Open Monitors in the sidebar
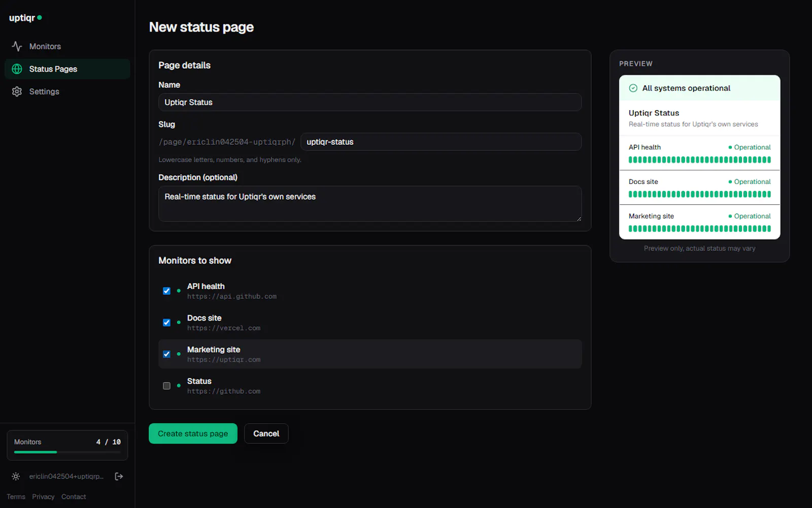This screenshot has height=508, width=812. 67,46
